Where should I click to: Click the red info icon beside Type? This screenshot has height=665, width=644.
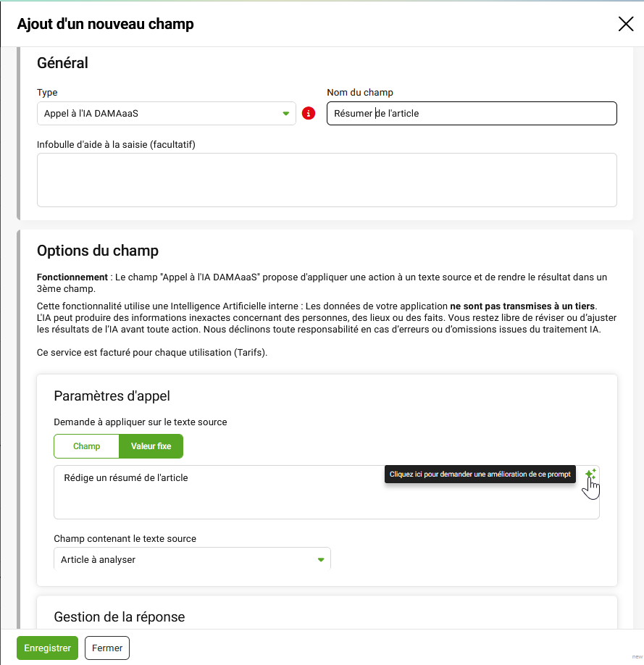[309, 113]
